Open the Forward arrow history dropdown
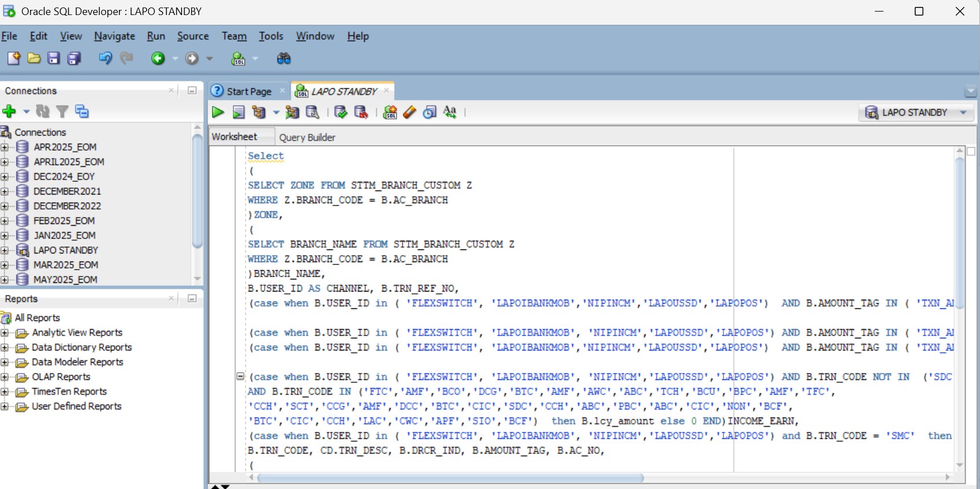 [209, 58]
